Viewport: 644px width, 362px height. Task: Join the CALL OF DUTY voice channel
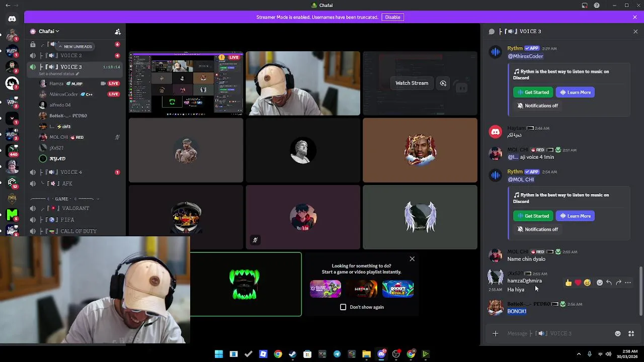pos(75,231)
